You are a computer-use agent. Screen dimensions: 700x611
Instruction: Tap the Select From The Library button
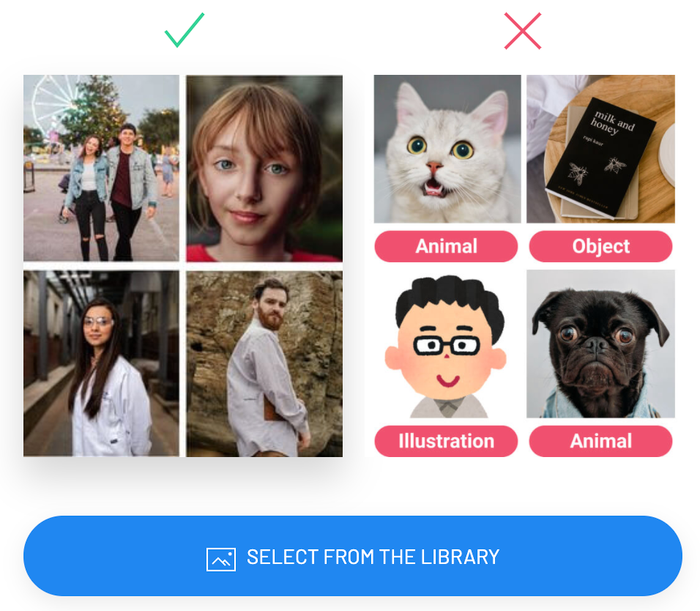coord(353,556)
